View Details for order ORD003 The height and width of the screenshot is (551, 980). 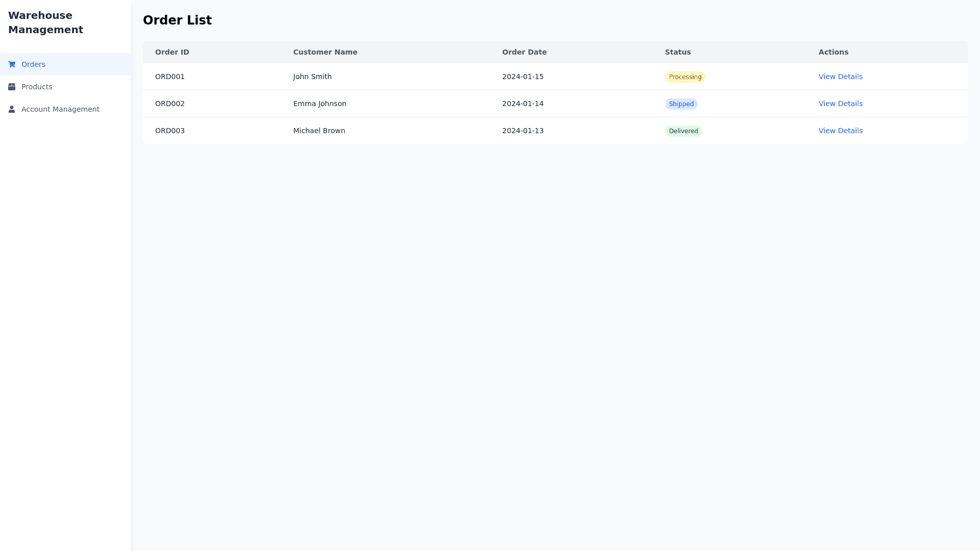[840, 131]
